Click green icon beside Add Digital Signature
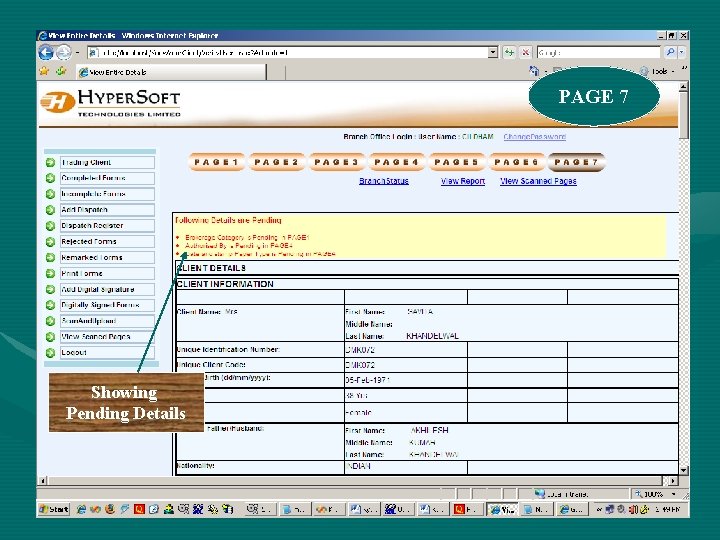Viewport: 720px width, 540px height. pos(51,289)
